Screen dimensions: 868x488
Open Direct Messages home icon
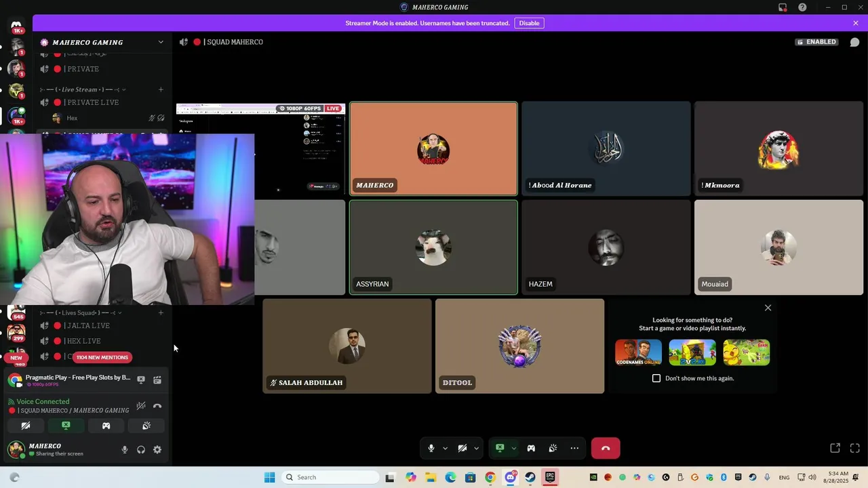[16, 26]
